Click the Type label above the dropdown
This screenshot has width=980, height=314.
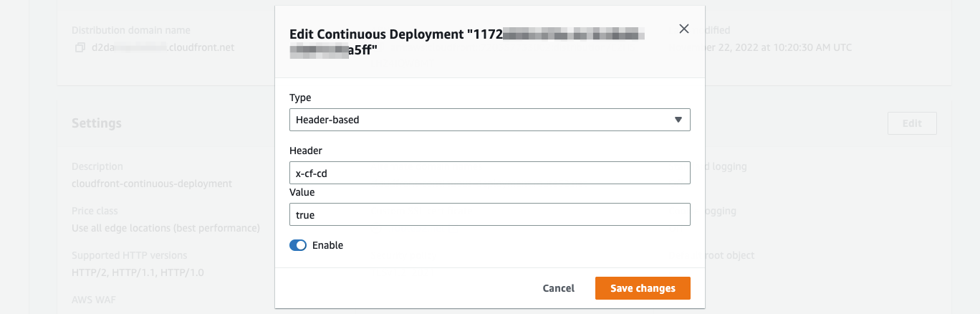[300, 97]
